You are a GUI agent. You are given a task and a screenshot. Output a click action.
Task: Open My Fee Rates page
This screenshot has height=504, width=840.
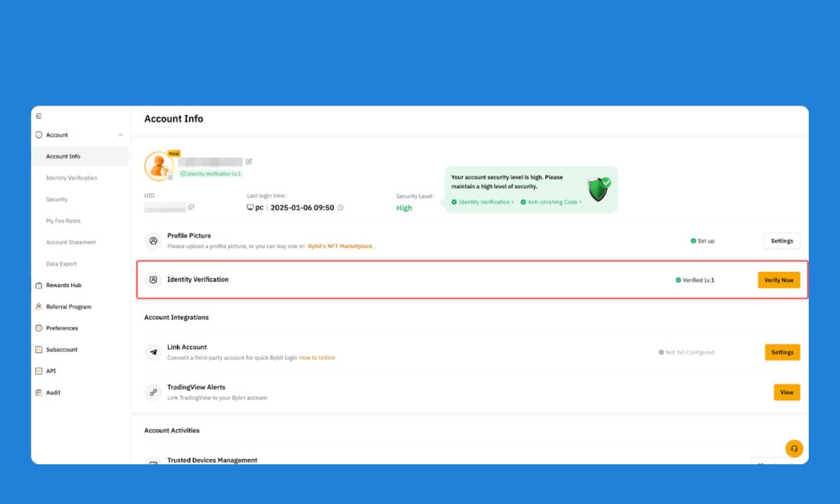pyautogui.click(x=63, y=221)
